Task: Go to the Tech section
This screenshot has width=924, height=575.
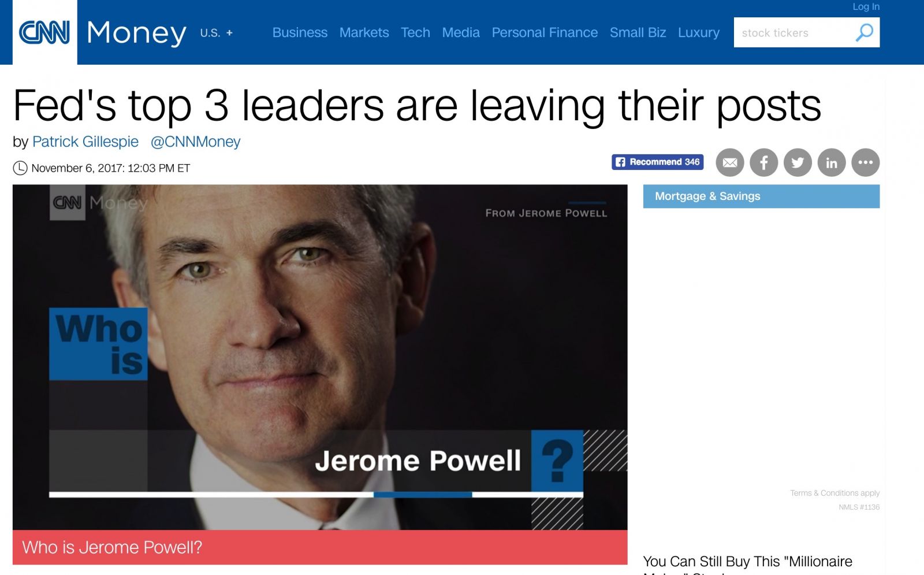Action: coord(415,33)
